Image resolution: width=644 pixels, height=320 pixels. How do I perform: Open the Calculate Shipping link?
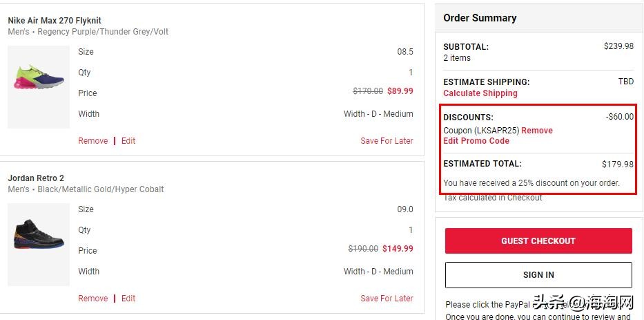[480, 93]
